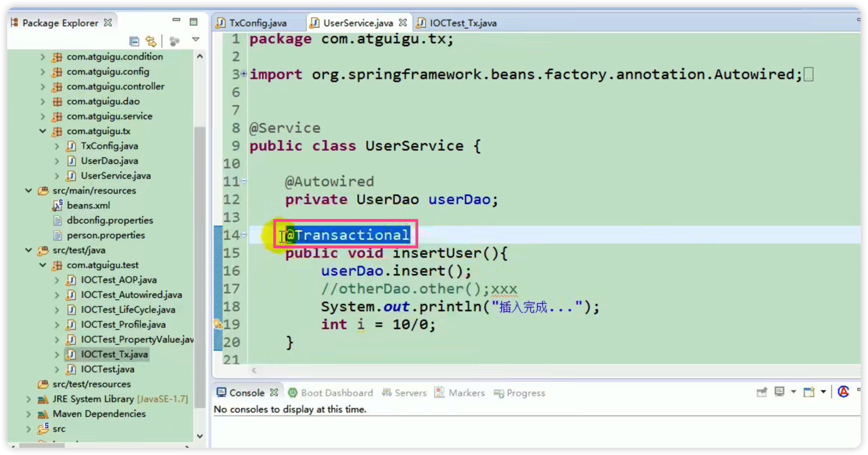Screen dimensions: 868x455
Task: Expand the src folder node
Action: (29, 429)
